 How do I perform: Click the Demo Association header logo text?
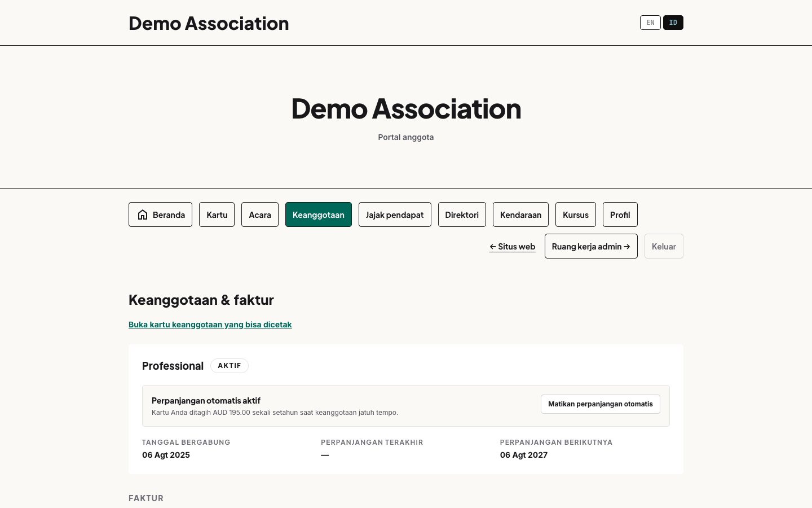tap(209, 23)
